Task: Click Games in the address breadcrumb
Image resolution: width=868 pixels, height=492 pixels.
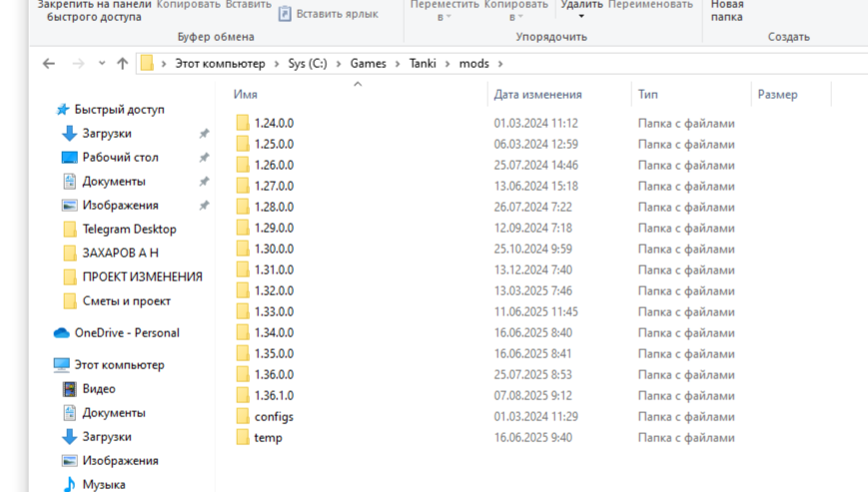Action: click(368, 64)
